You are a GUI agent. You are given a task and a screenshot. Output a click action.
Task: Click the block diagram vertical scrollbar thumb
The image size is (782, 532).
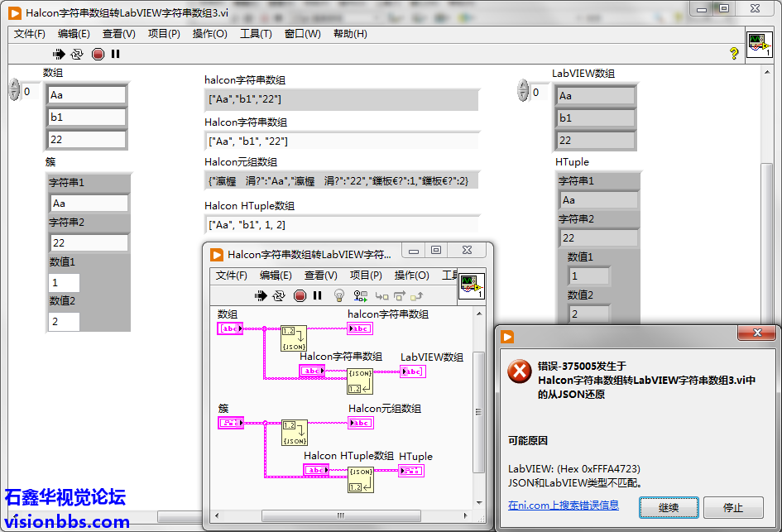coord(478,412)
